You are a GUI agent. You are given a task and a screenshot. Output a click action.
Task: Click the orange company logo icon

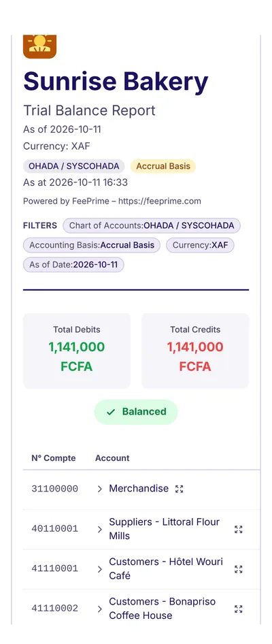[39, 46]
